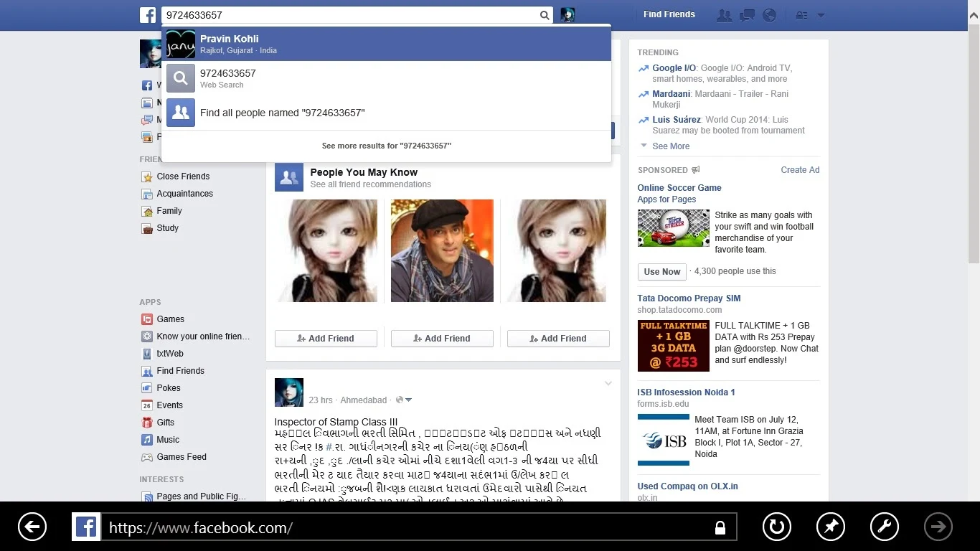Click the Know your online friends app icon
The height and width of the screenshot is (551, 980).
(147, 336)
